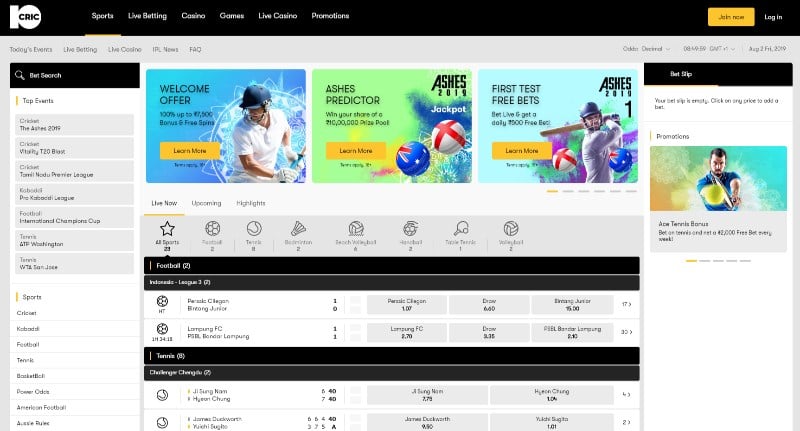Bet on Persaic Cilegon at 1.07

(407, 305)
